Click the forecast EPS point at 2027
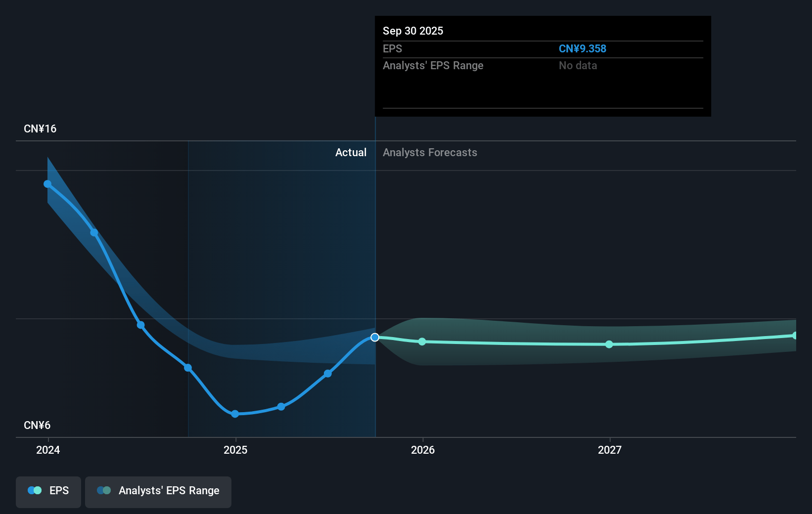The width and height of the screenshot is (812, 514). point(609,344)
